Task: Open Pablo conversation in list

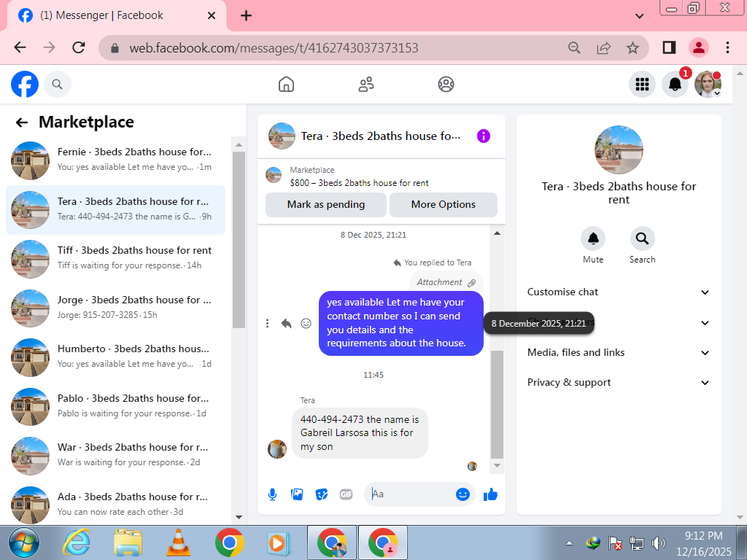Action: point(115,407)
